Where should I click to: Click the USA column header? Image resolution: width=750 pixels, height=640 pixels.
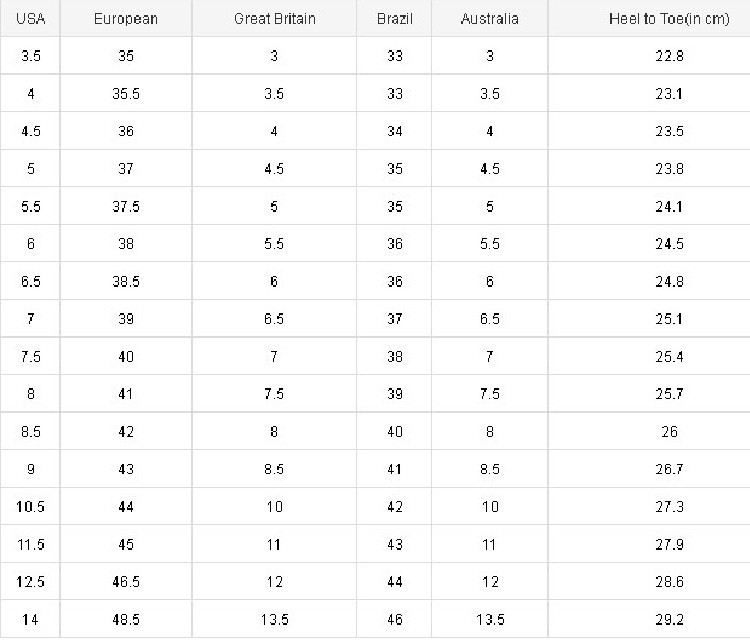[x=30, y=19]
